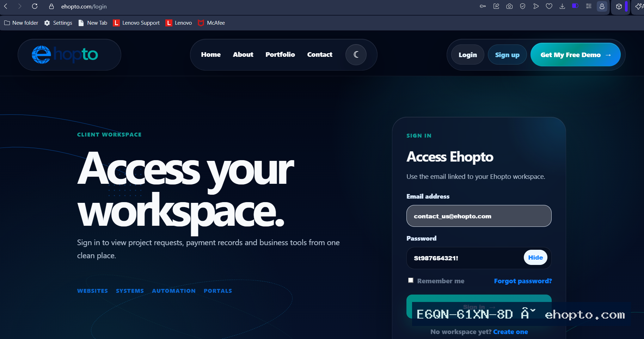
Task: Open the easy setup sliders icon
Action: (589, 6)
